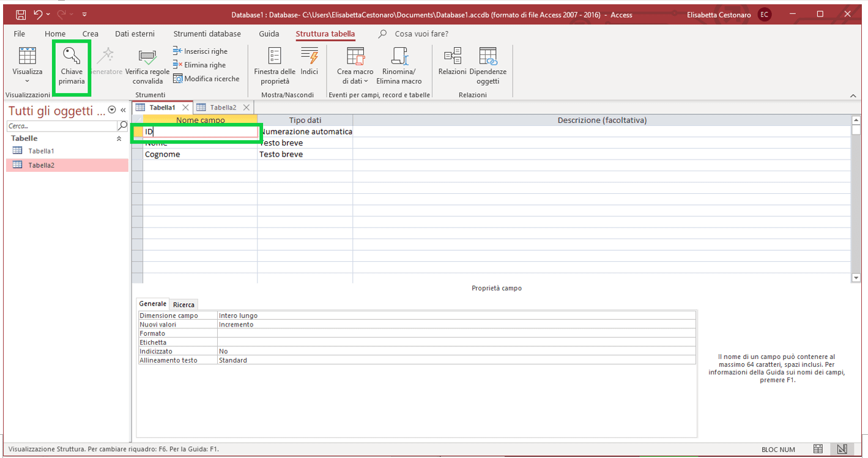Switch to the Tabella2 document tab
The height and width of the screenshot is (458, 868).
point(223,107)
